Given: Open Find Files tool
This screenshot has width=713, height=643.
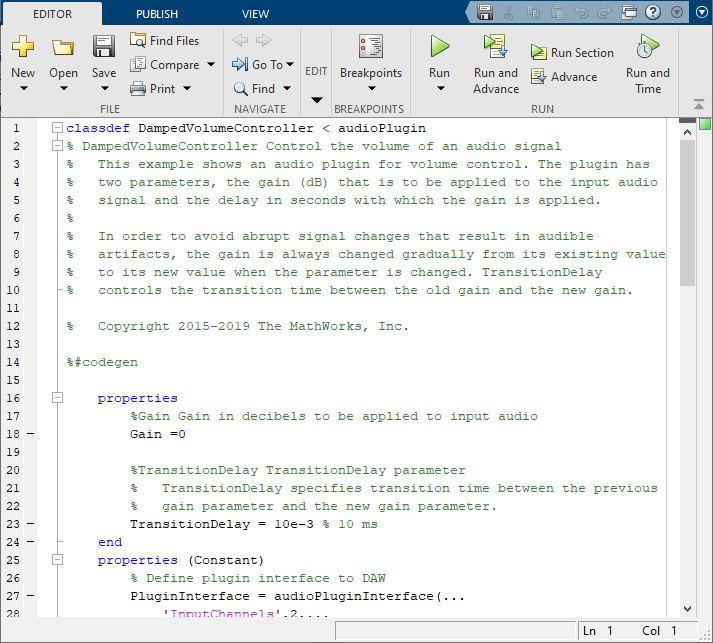Looking at the screenshot, I should 164,40.
